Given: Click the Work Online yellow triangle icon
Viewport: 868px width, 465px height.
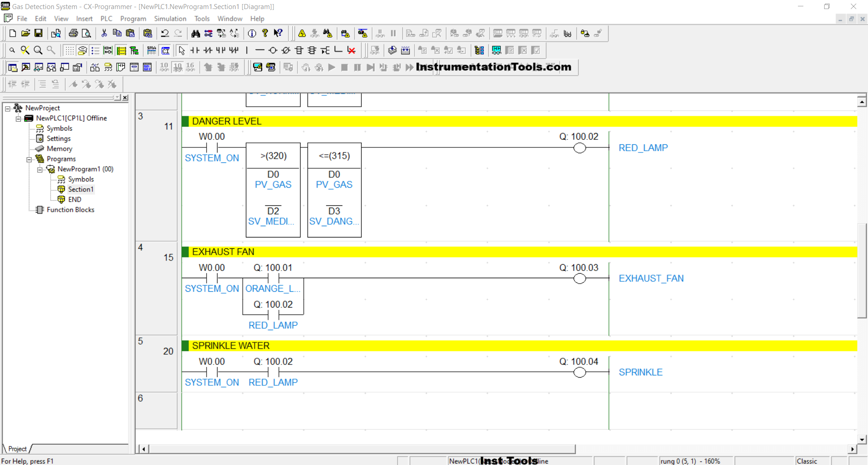Looking at the screenshot, I should [x=302, y=33].
